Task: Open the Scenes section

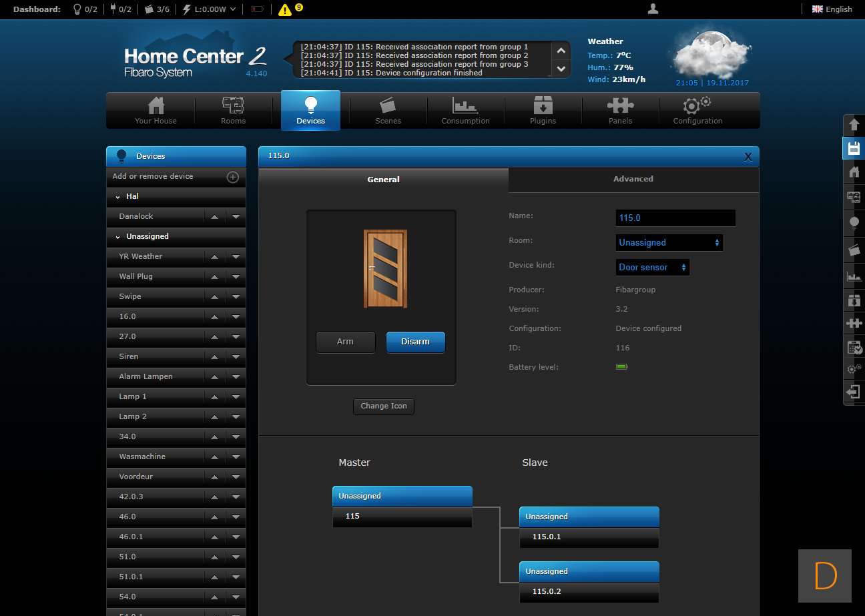Action: click(388, 110)
